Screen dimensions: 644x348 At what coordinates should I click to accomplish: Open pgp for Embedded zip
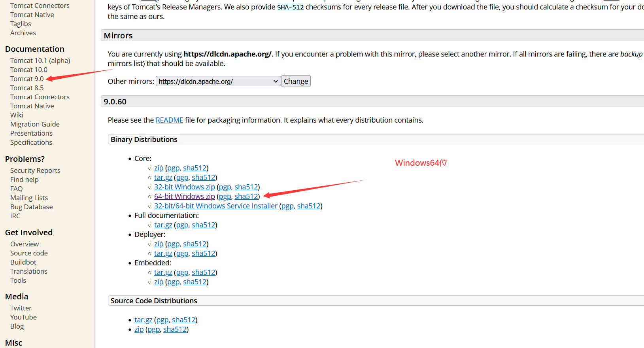tap(173, 282)
